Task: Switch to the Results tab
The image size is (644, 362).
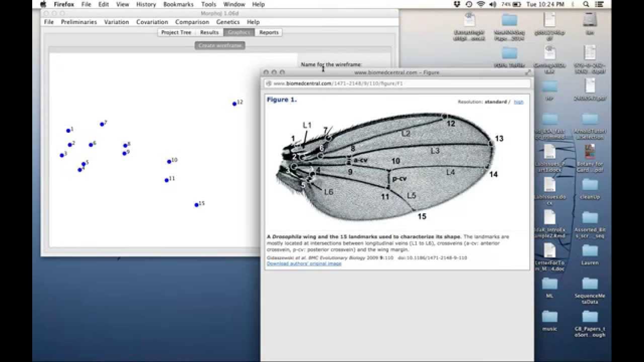Action: 209,32
